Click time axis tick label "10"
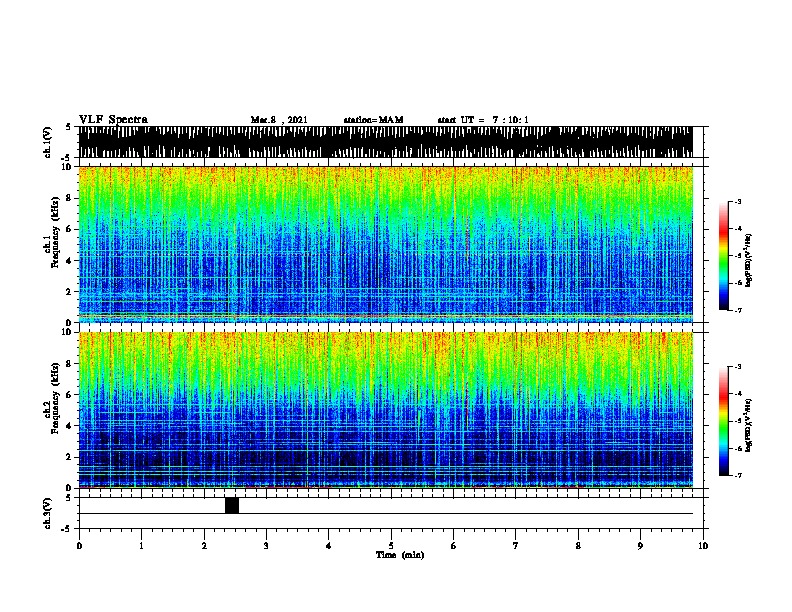The width and height of the screenshot is (792, 612). (x=703, y=546)
